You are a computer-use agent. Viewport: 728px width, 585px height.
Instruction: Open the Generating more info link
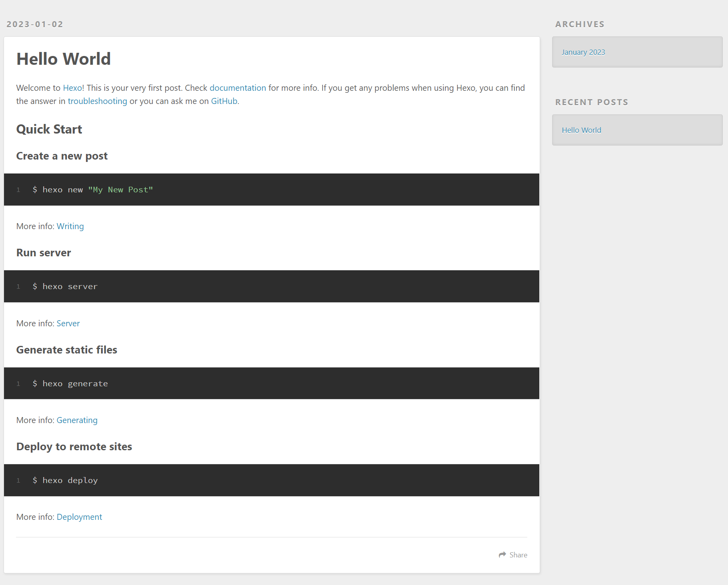77,420
